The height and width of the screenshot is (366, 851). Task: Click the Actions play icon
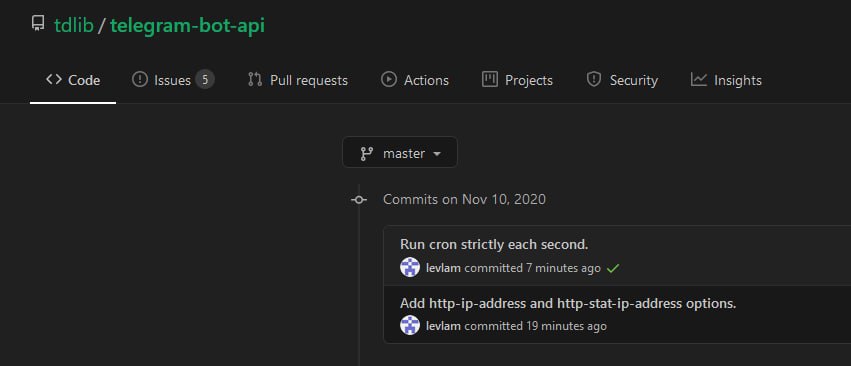[389, 79]
